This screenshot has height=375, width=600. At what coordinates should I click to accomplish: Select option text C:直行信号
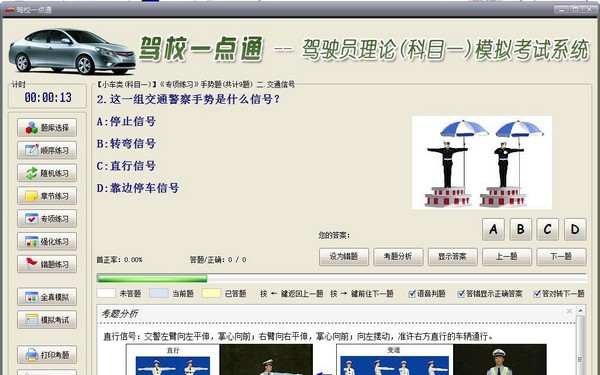click(126, 166)
